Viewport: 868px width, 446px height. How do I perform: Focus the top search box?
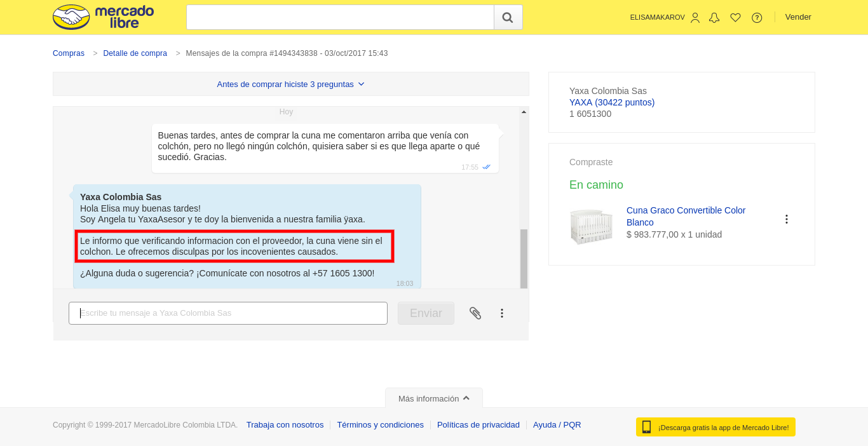(340, 17)
